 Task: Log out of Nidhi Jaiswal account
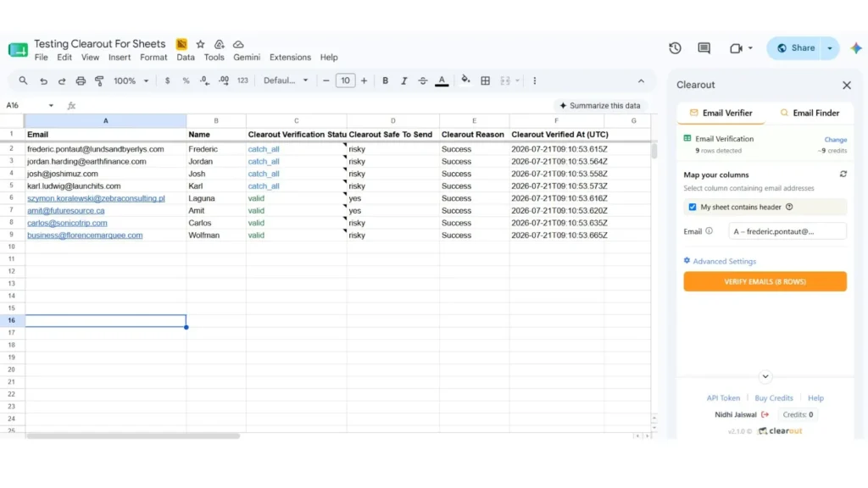[765, 414]
